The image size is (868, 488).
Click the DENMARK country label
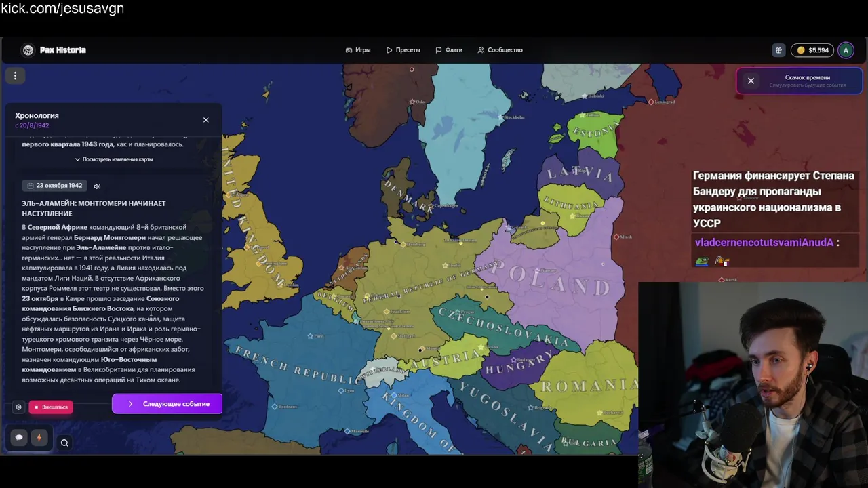point(408,197)
